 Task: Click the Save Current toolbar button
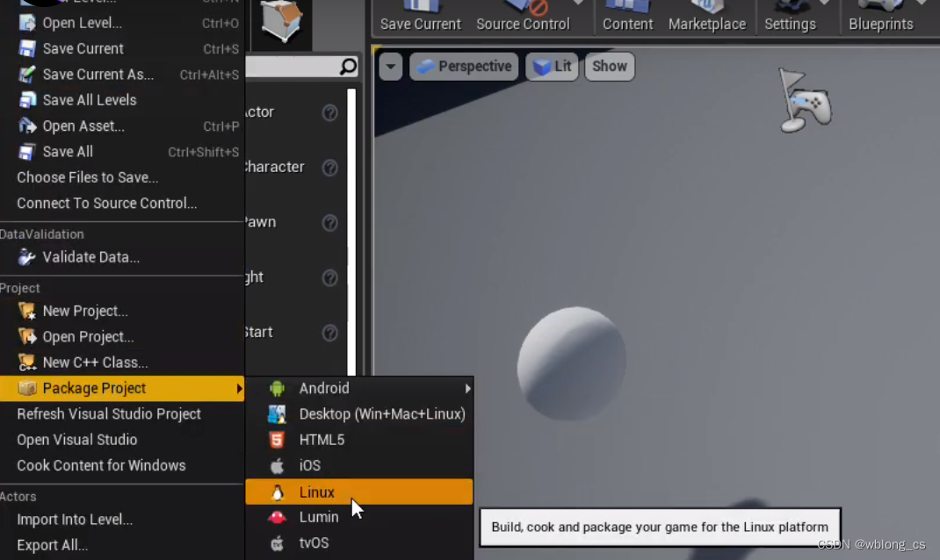pos(421,17)
